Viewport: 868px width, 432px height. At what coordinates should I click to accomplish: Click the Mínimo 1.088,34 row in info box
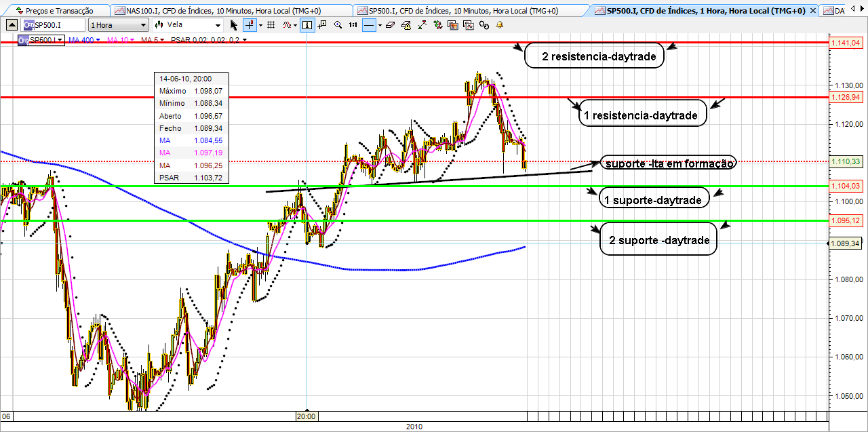[x=191, y=103]
